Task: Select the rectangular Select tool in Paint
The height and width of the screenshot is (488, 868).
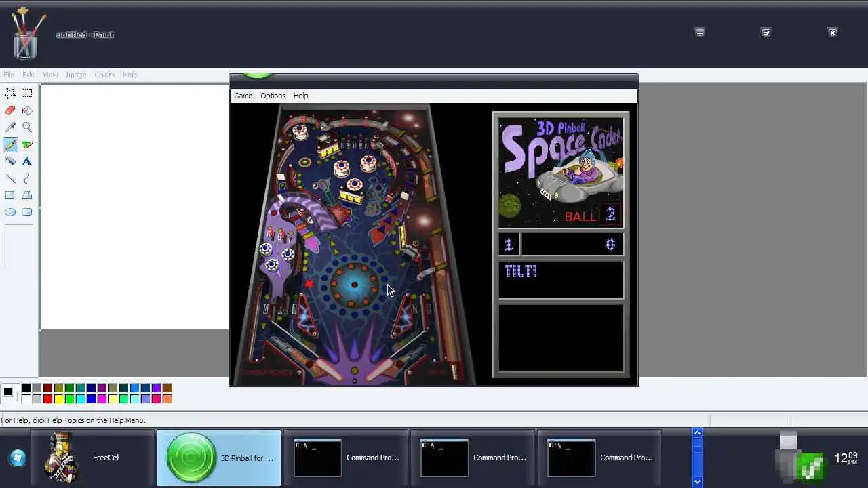Action: click(x=26, y=93)
